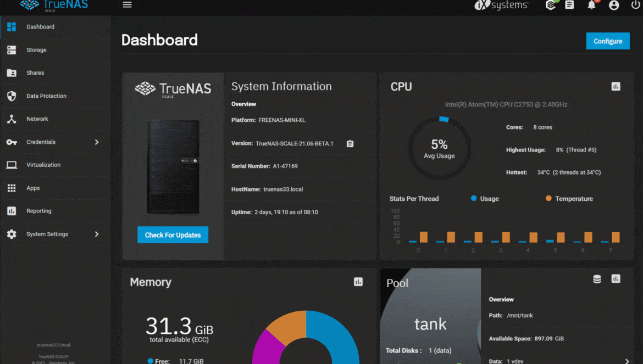Show alerts with the bell icon

pyautogui.click(x=591, y=5)
